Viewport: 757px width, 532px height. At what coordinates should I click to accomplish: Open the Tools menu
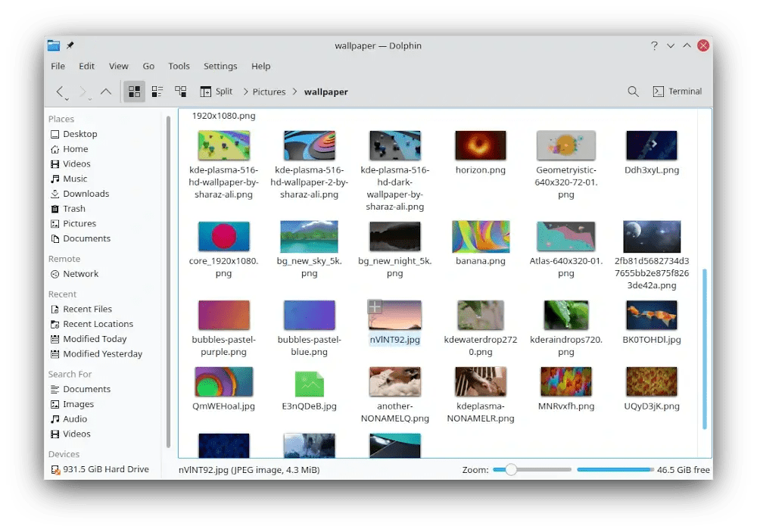[179, 66]
